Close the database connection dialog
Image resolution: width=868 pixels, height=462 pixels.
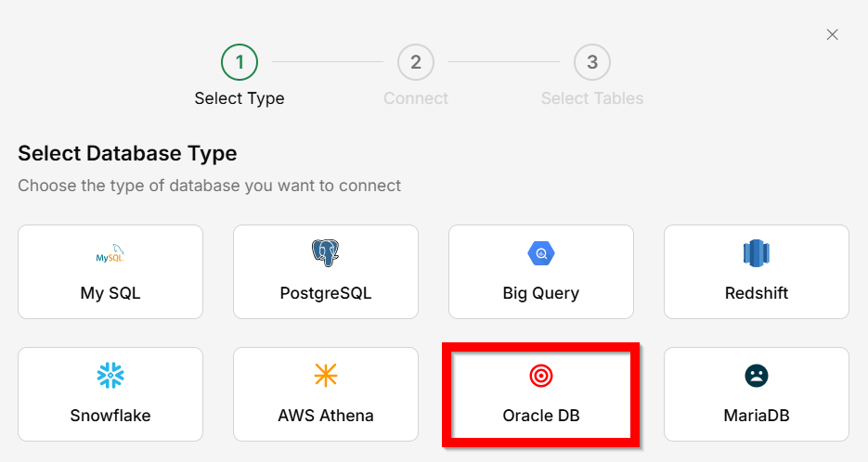point(833,34)
